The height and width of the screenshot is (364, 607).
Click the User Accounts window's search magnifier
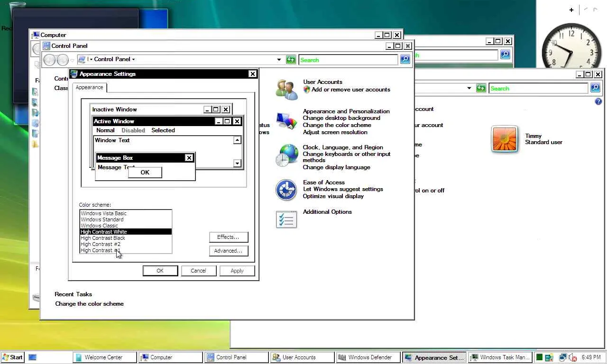coord(595,88)
